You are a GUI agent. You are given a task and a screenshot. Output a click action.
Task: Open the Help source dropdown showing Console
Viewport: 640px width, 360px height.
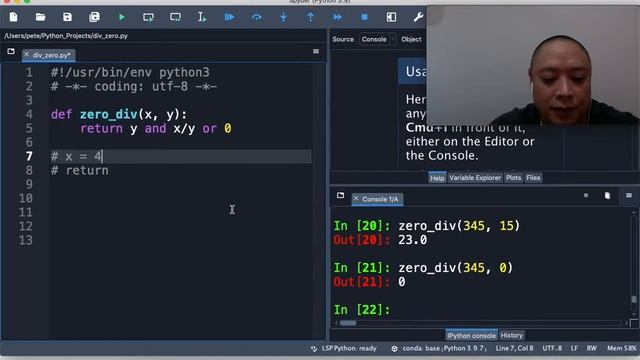click(x=378, y=39)
